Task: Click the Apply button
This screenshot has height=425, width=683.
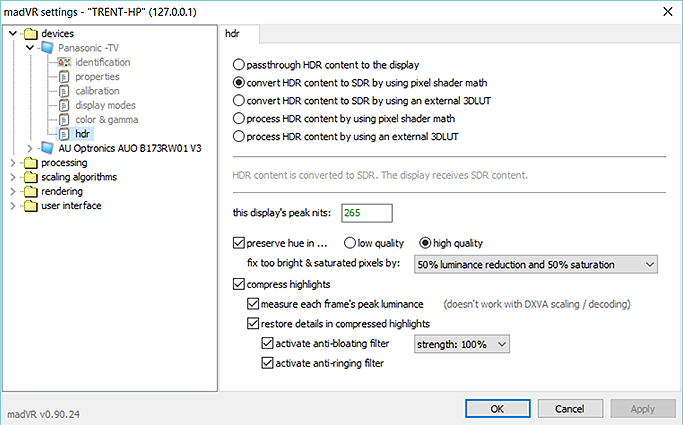Action: (642, 408)
